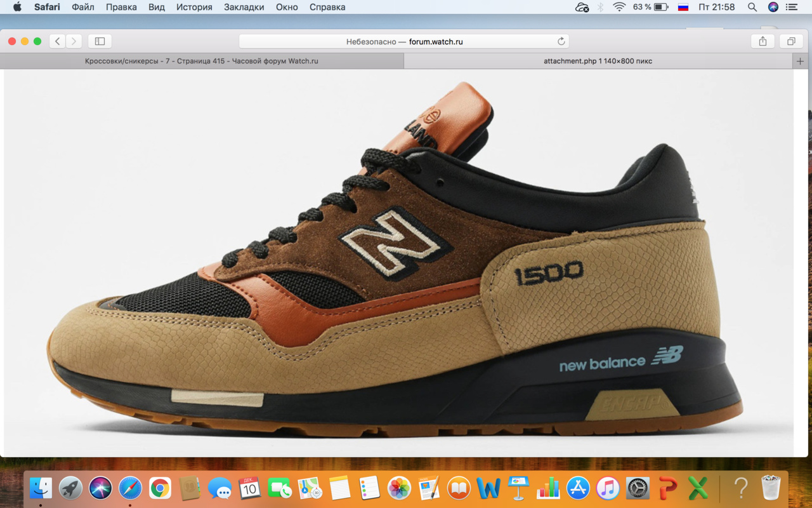
Task: Click the New Balance 1500 sneaker image
Action: pos(398,262)
